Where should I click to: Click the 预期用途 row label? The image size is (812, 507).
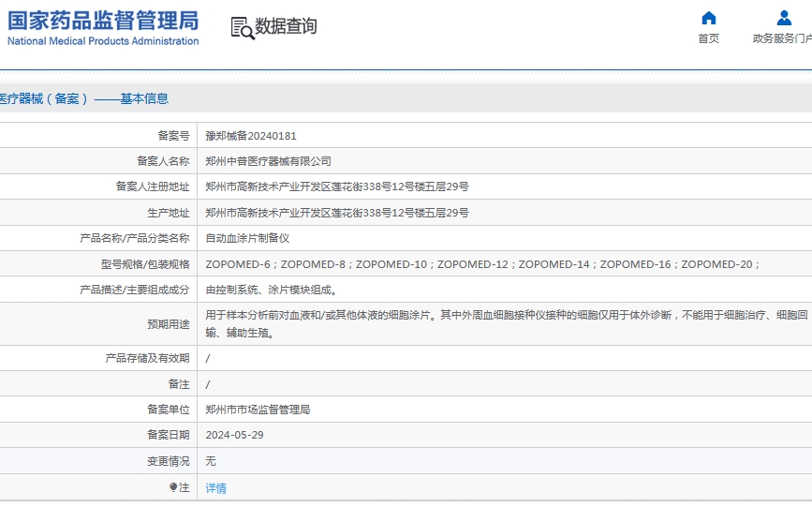(169, 324)
